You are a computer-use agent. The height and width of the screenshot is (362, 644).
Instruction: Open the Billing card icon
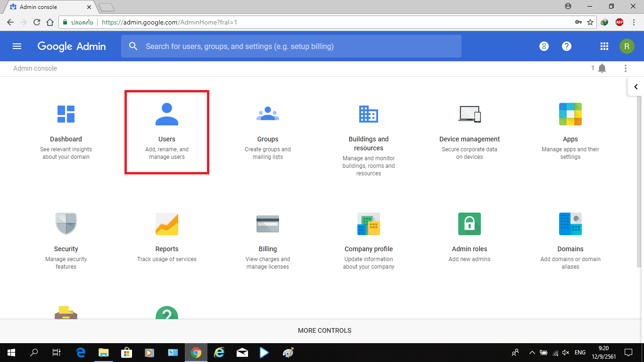tap(268, 224)
